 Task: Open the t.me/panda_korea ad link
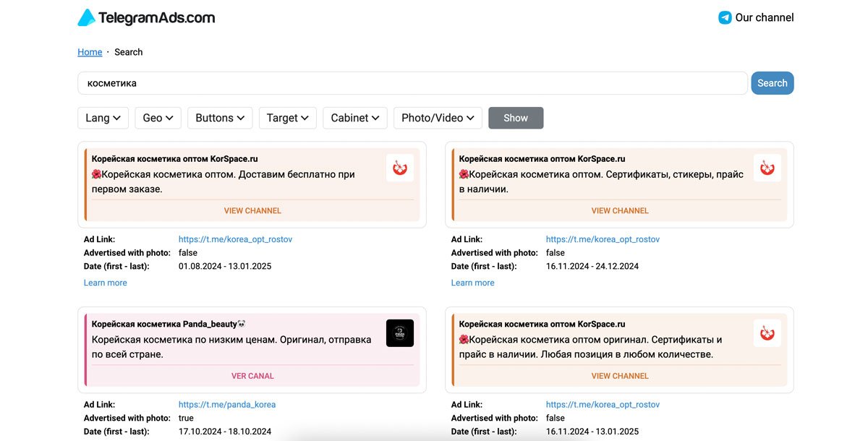click(x=227, y=405)
